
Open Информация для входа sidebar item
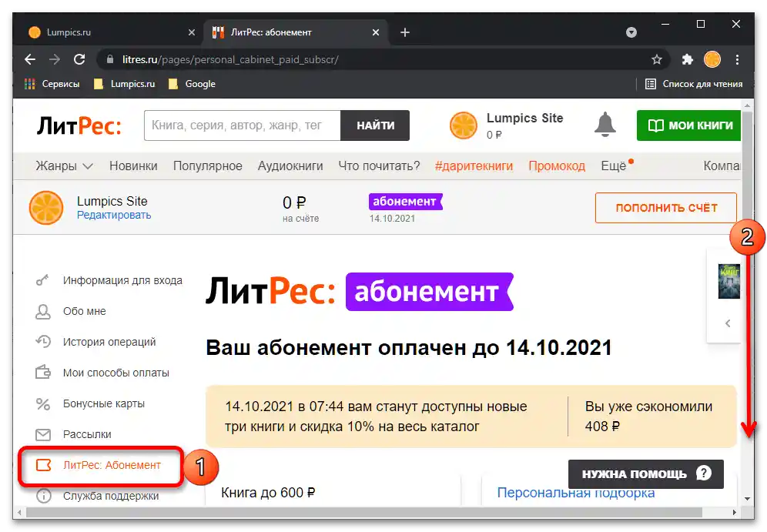click(x=122, y=281)
